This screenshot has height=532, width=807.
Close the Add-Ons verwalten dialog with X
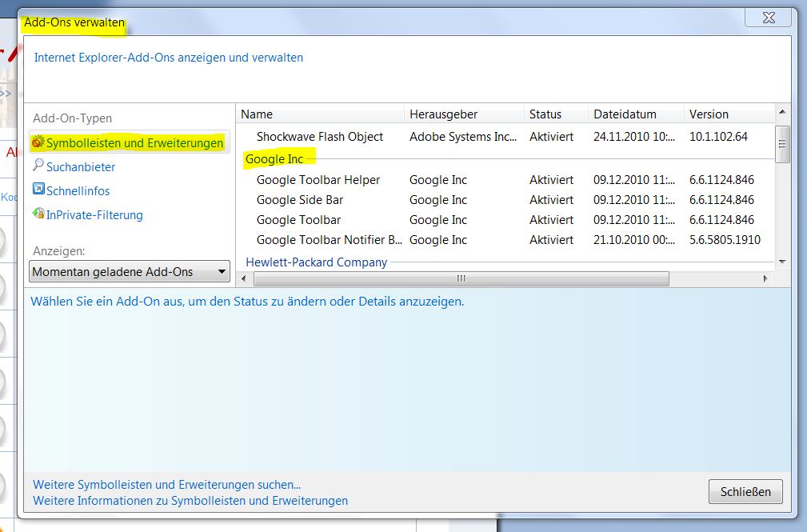coord(769,18)
